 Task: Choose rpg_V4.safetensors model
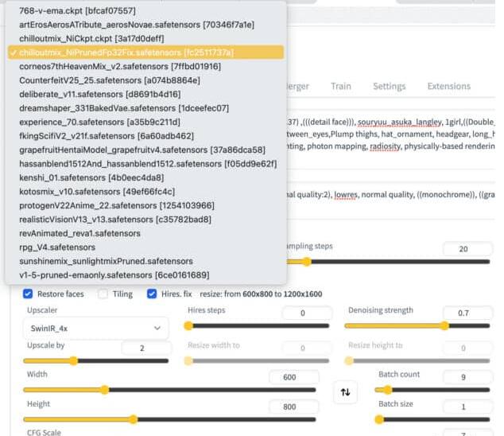point(146,247)
